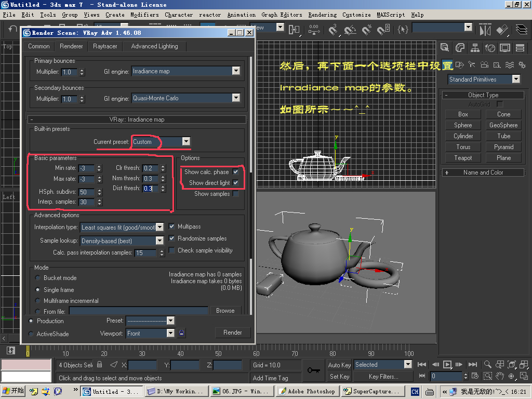Open the Rendering menu
This screenshot has width=532, height=399.
tap(322, 15)
